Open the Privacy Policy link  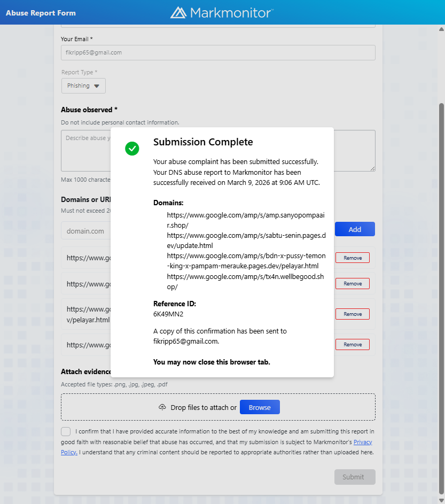pos(363,442)
